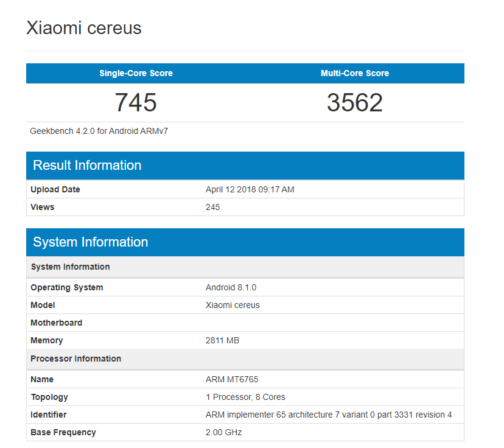Click the Result Information section header
Screen dimensions: 504x448
[245, 166]
